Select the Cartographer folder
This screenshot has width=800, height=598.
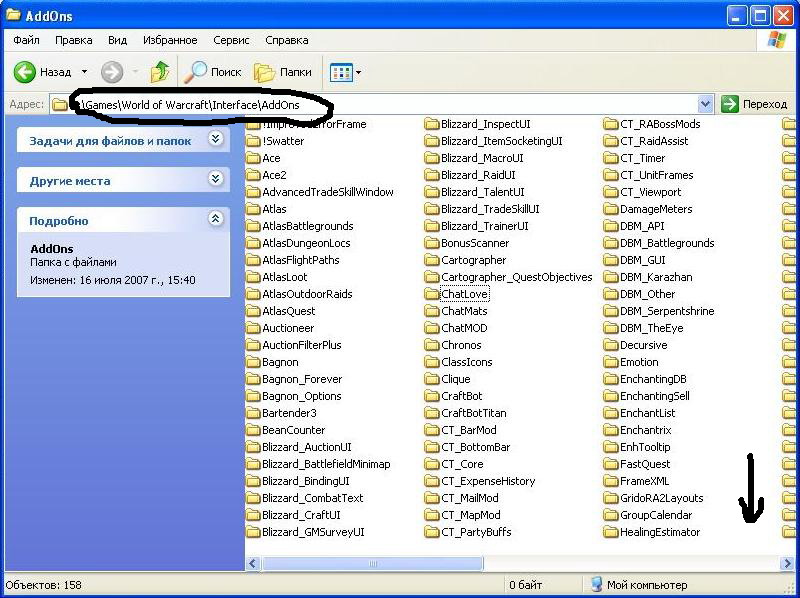point(465,260)
